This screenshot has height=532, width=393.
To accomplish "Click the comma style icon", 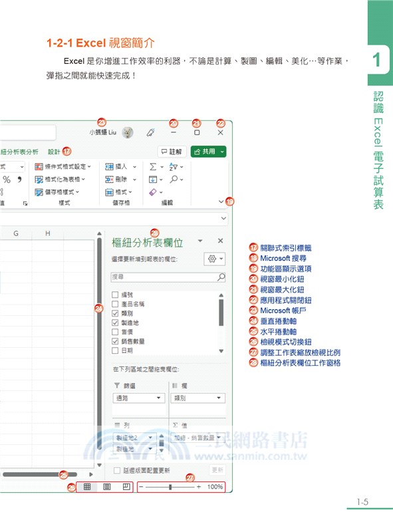I will pos(20,180).
